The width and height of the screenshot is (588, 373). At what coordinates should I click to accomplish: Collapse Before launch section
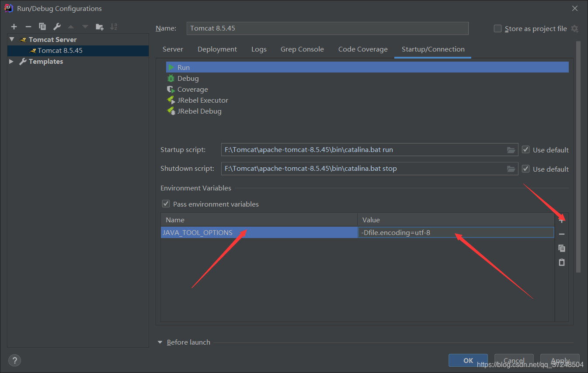pos(160,342)
